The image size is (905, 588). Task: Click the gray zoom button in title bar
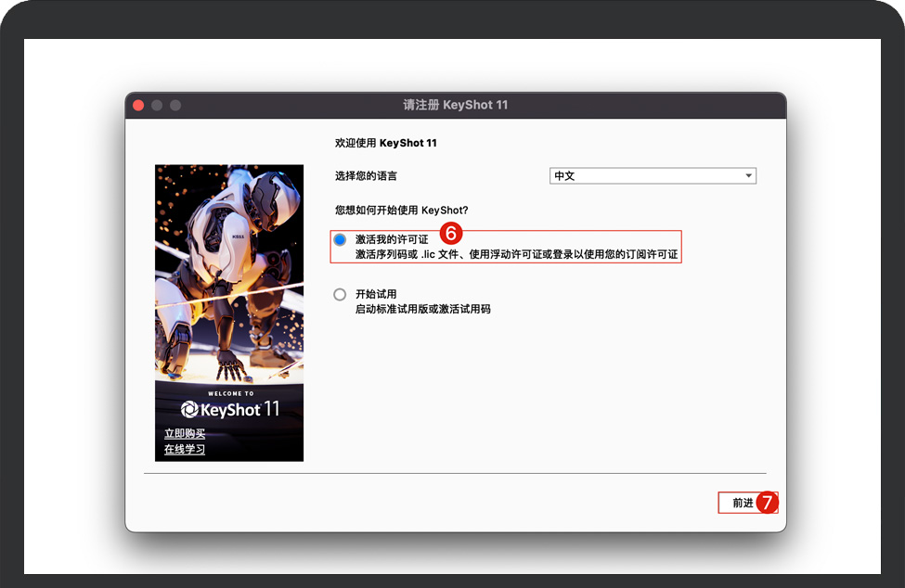click(x=175, y=105)
